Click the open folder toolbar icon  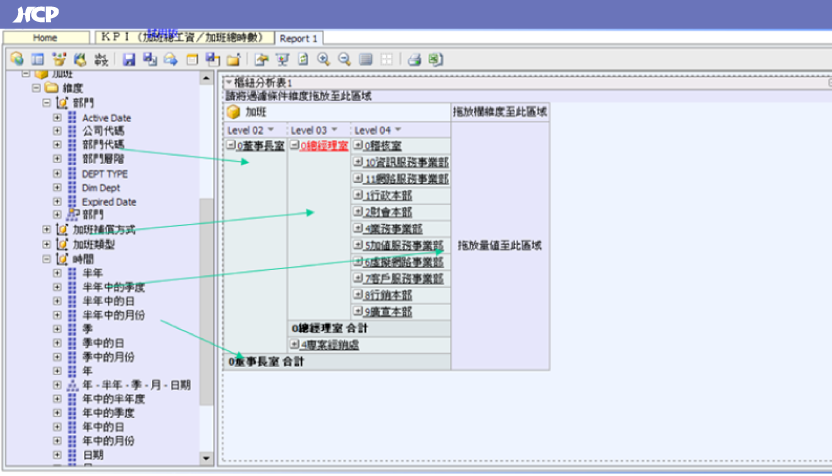[x=233, y=59]
